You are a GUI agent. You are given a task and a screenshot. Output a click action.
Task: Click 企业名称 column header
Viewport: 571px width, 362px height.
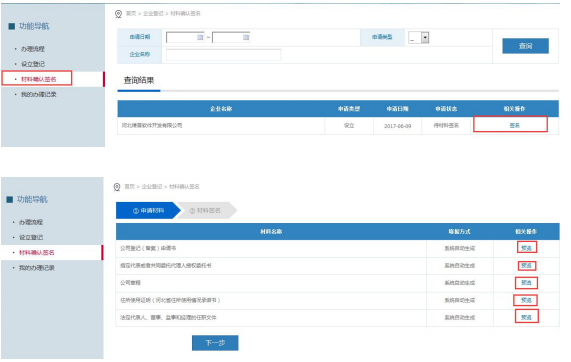coord(221,109)
